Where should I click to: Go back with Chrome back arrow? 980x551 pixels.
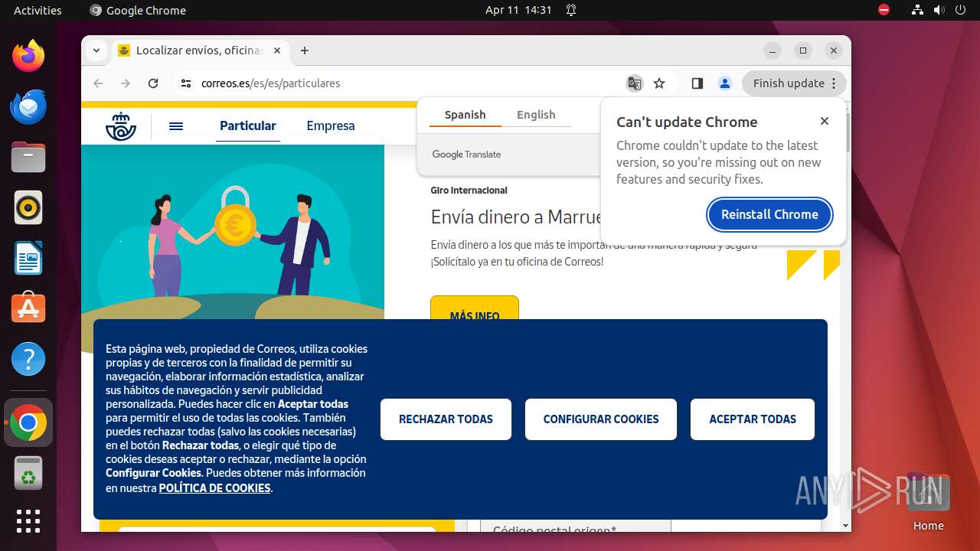pos(98,83)
